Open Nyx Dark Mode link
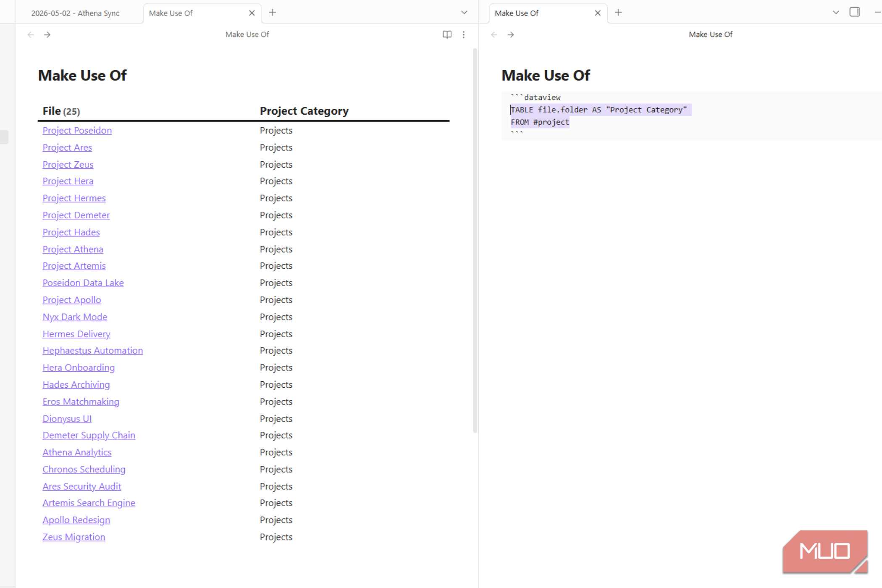 point(75,317)
